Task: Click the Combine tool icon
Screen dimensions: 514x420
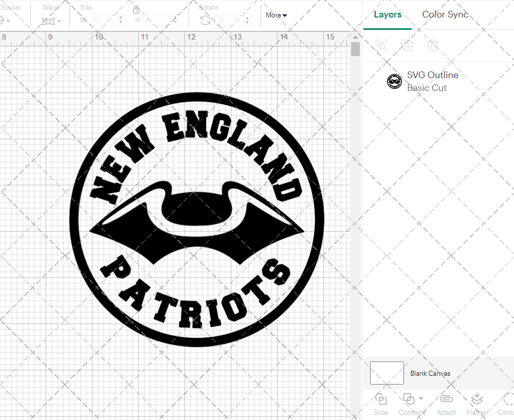Action: (x=410, y=399)
